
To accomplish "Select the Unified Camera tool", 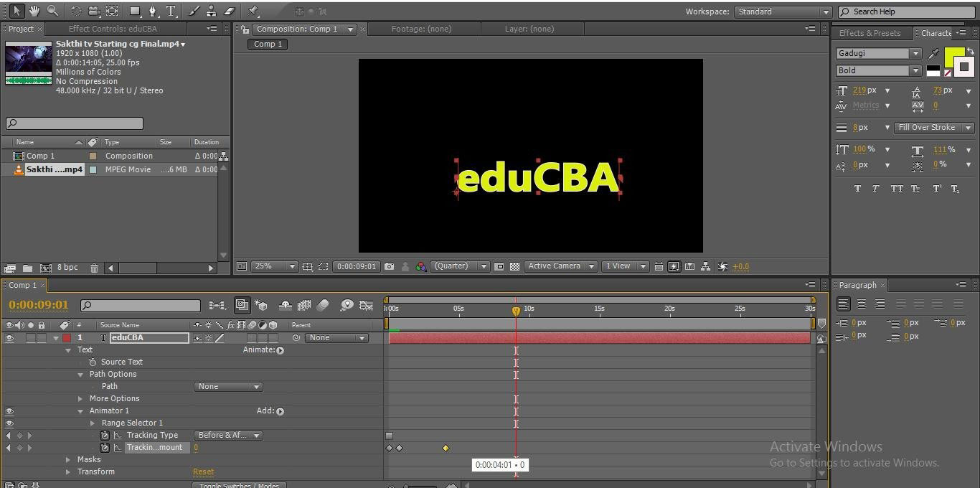I will click(94, 11).
